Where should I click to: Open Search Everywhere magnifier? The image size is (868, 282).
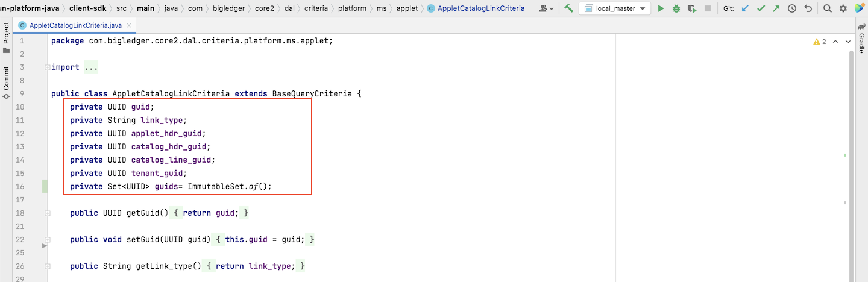(x=827, y=9)
